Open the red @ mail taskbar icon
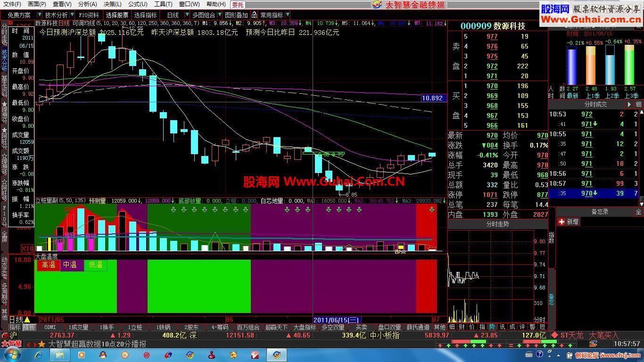644x362 pixels. click(147, 355)
